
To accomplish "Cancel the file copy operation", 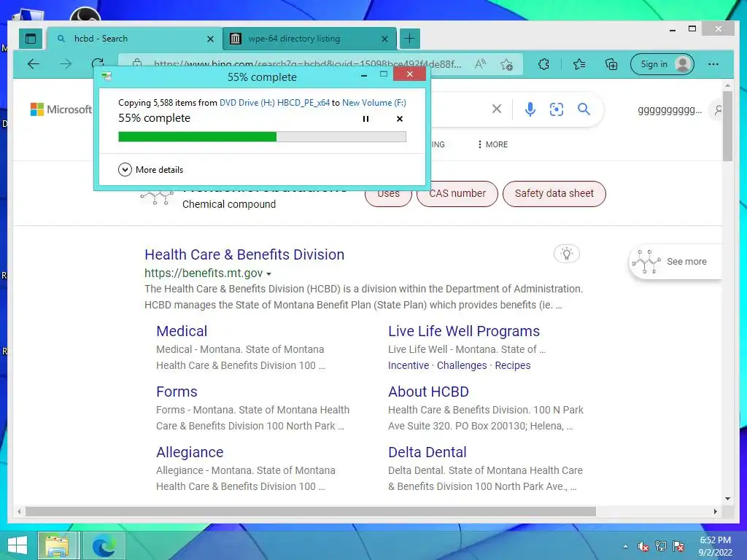I will 400,119.
